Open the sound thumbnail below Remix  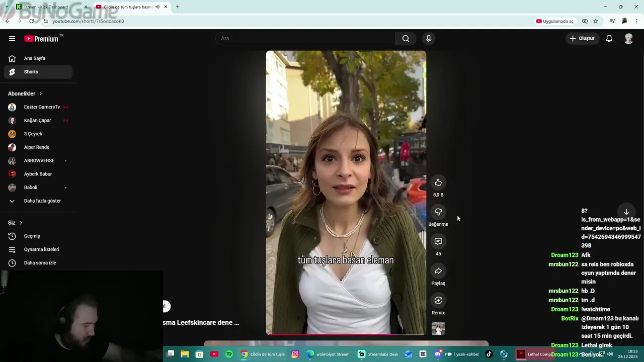click(438, 328)
